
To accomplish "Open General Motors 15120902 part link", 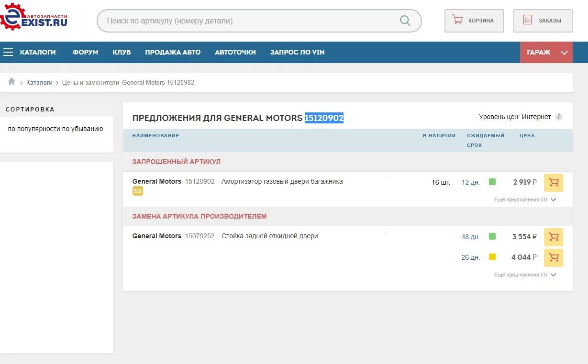I will (173, 181).
